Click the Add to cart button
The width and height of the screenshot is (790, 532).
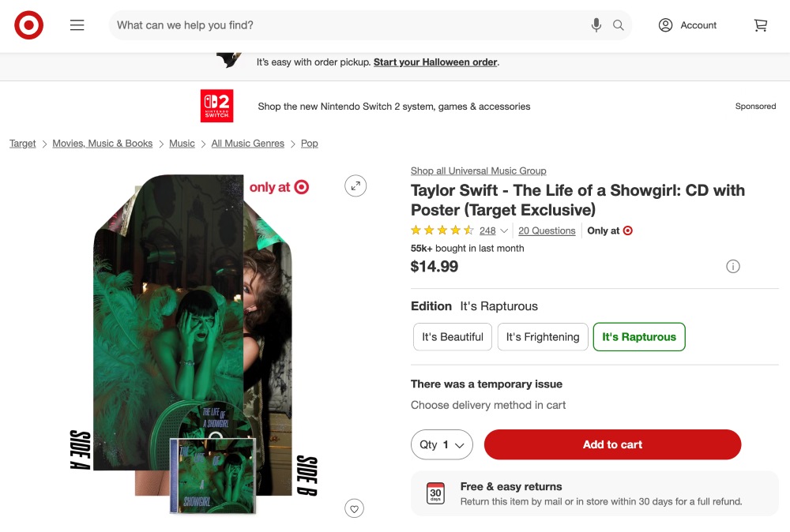pyautogui.click(x=612, y=444)
